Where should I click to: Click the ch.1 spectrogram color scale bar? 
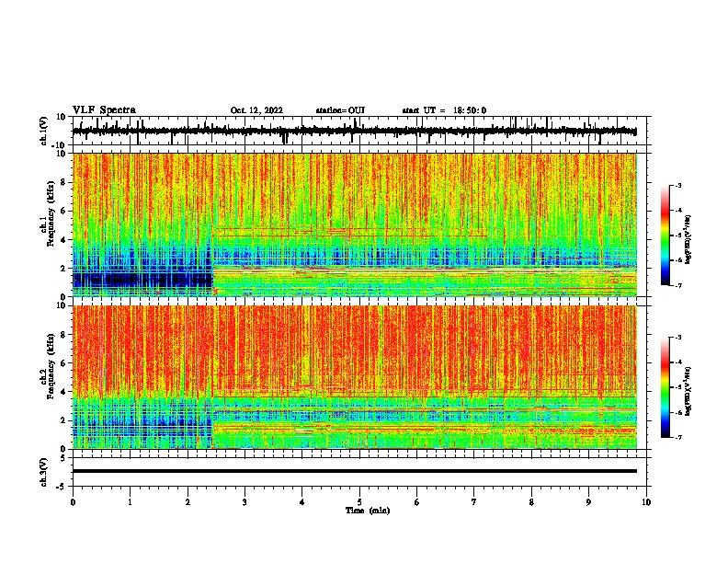665,236
